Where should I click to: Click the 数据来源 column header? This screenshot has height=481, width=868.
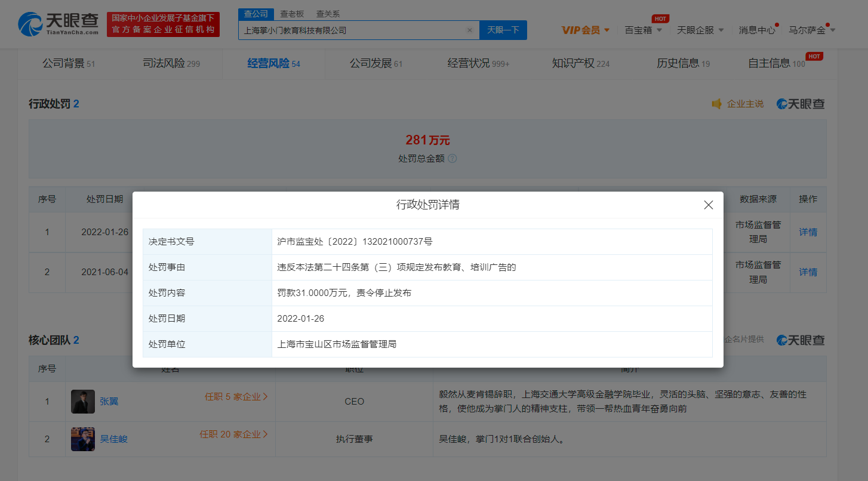(x=758, y=199)
